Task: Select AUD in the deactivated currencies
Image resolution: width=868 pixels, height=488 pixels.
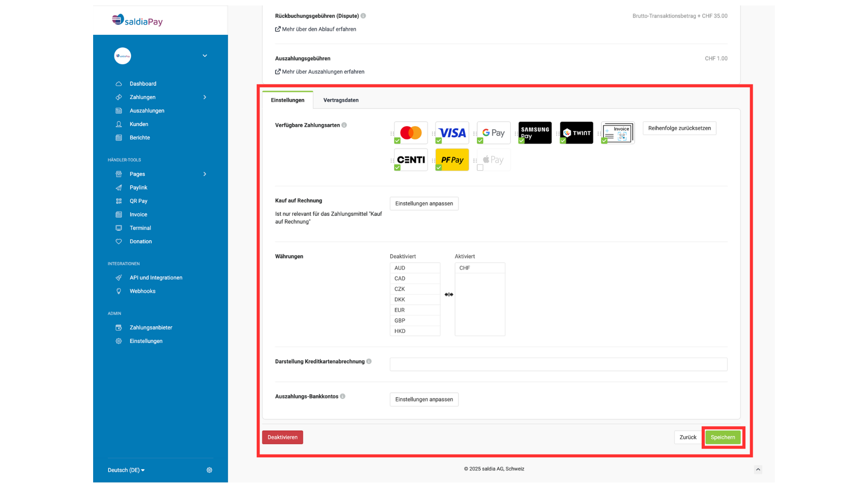Action: [x=415, y=268]
